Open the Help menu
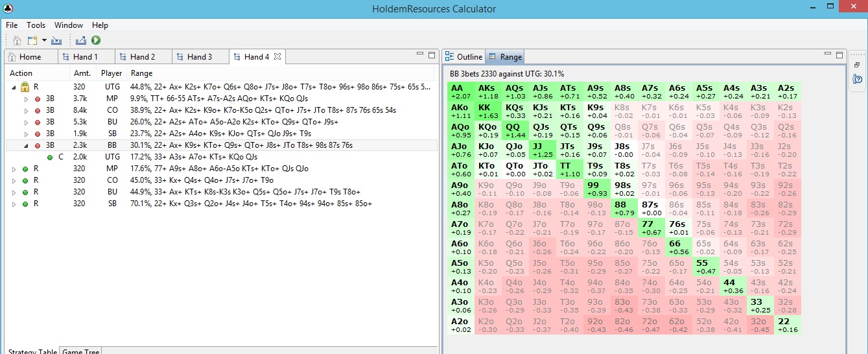 [100, 25]
